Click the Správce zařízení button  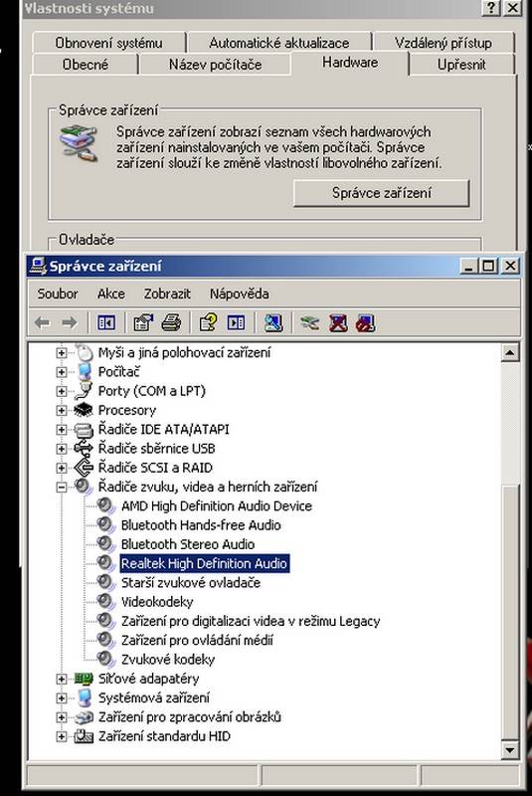click(382, 193)
